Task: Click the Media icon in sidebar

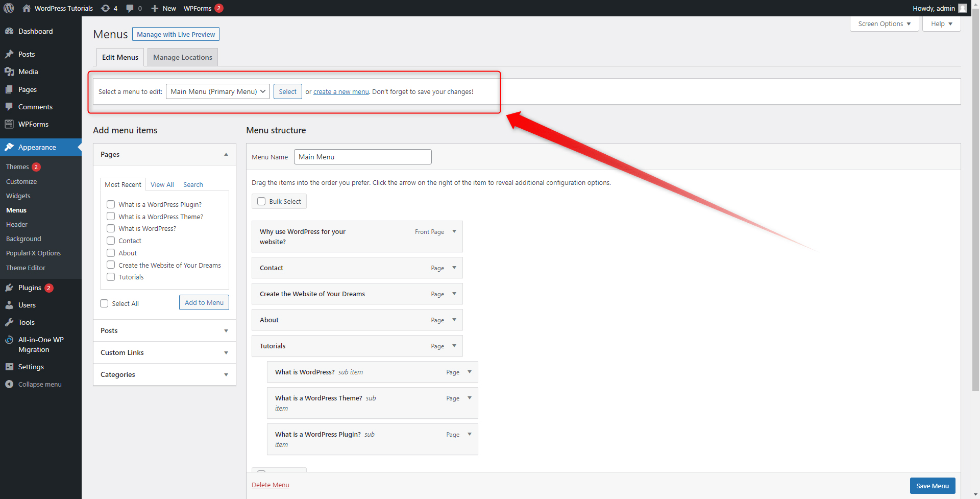Action: (9, 72)
